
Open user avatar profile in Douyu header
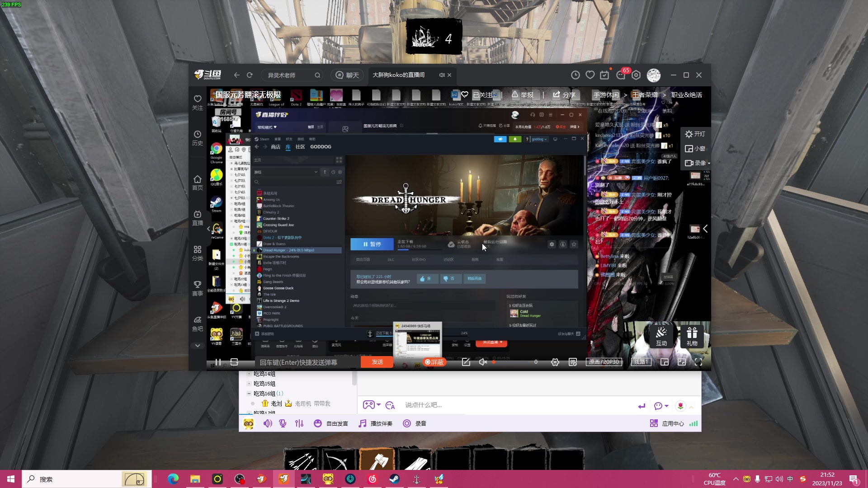654,75
